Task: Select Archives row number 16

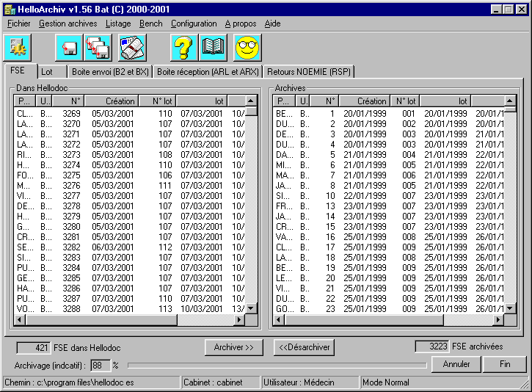Action: tap(389, 237)
